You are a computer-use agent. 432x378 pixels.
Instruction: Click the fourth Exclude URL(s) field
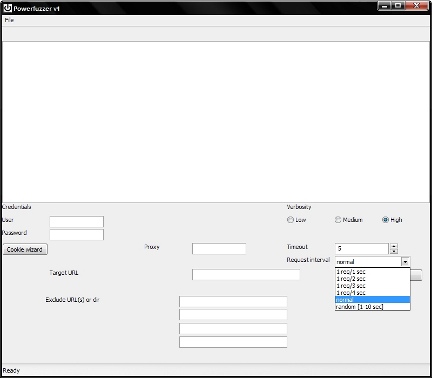coord(233,342)
